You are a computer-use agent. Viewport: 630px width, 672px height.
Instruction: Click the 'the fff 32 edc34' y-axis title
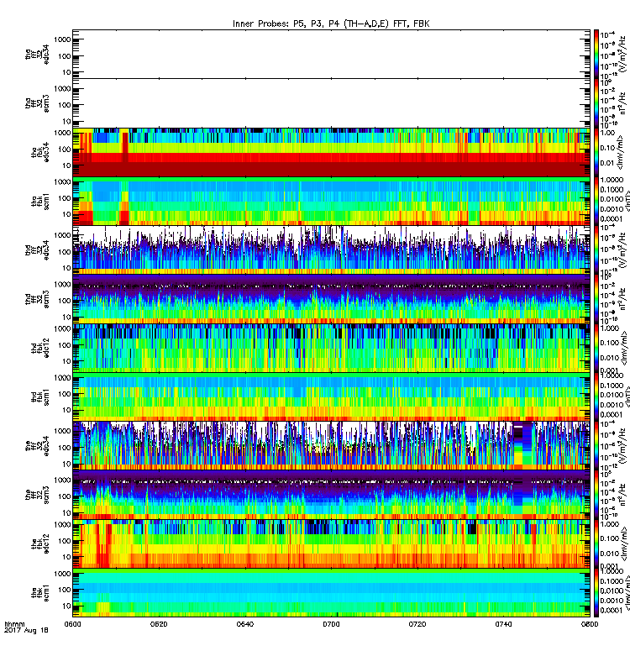(37, 446)
